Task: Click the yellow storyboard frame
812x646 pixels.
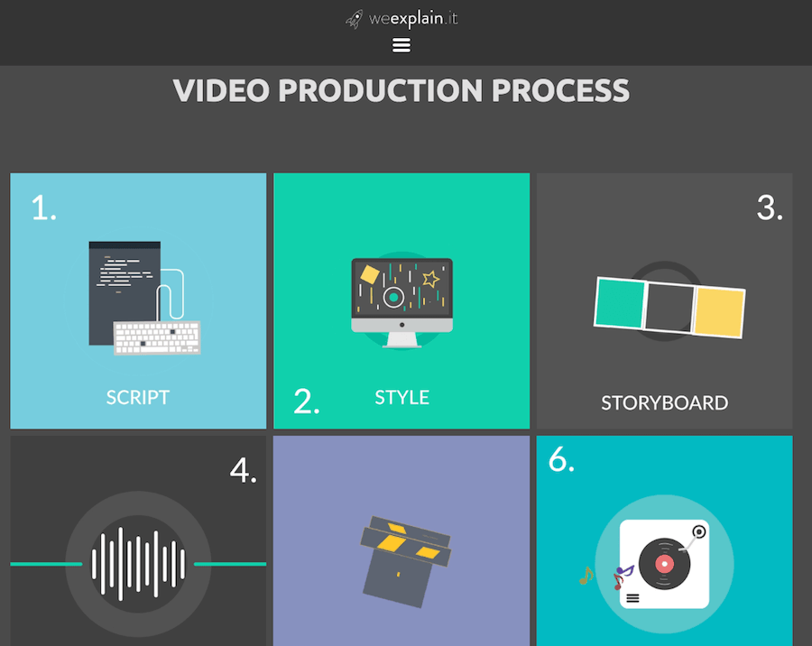Action: pyautogui.click(x=719, y=312)
